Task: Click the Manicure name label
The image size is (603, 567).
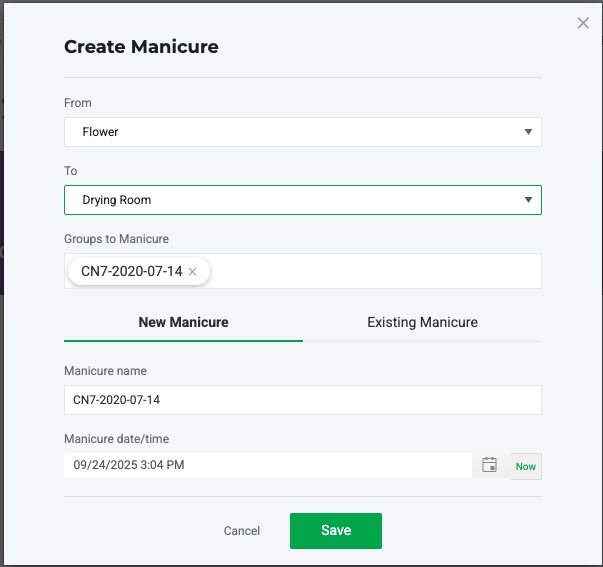Action: [105, 371]
